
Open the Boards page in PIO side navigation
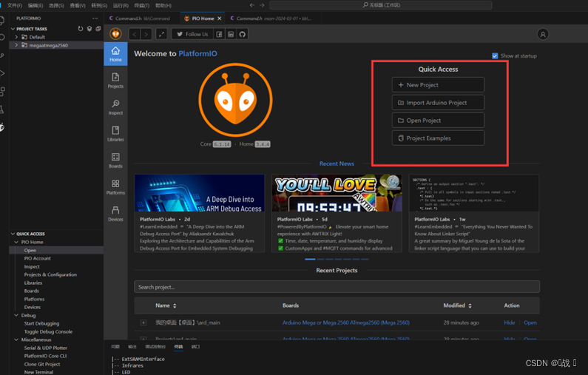(115, 161)
